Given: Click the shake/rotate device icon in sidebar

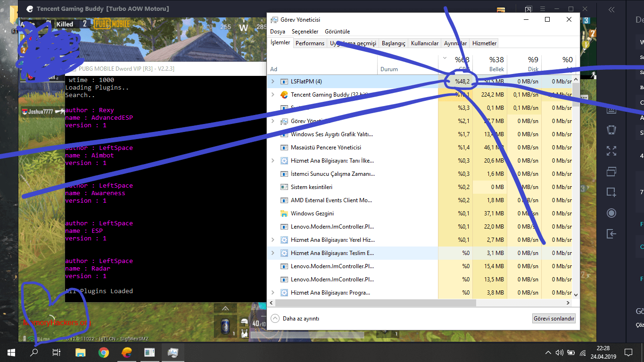Looking at the screenshot, I should 611,130.
